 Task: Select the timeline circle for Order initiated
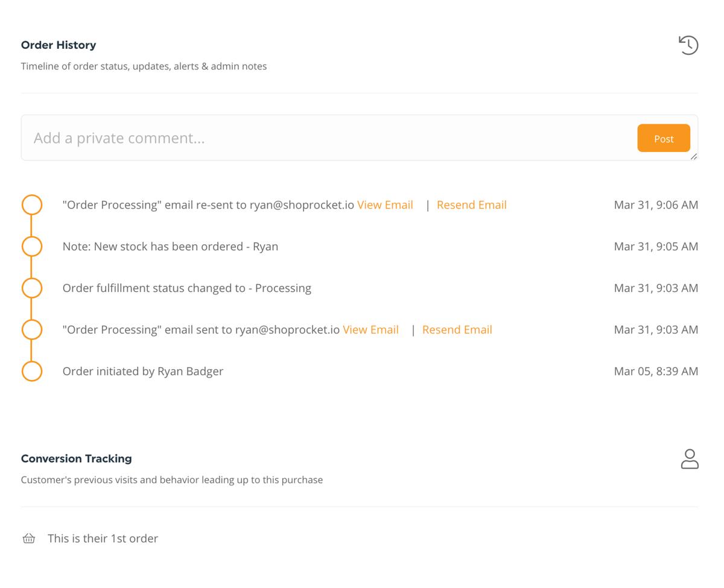pyautogui.click(x=32, y=371)
